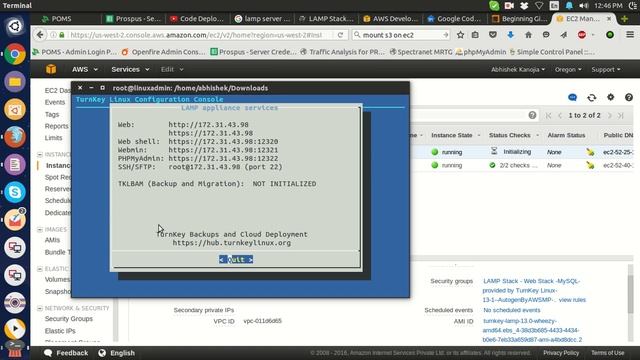Launch Google Chrome from the dock
The width and height of the screenshot is (640, 360).
pyautogui.click(x=15, y=54)
